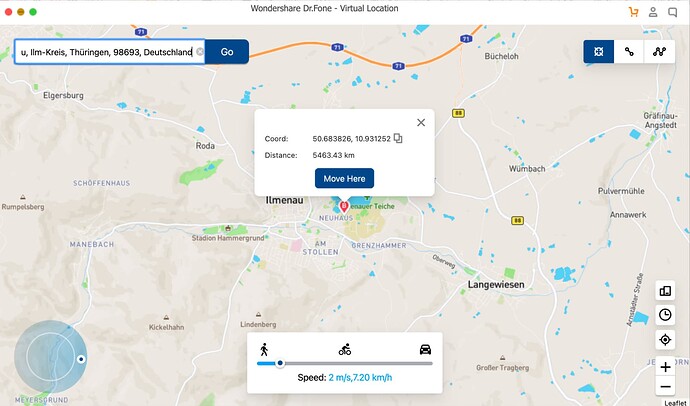
Task: Zoom in on the map
Action: click(665, 367)
